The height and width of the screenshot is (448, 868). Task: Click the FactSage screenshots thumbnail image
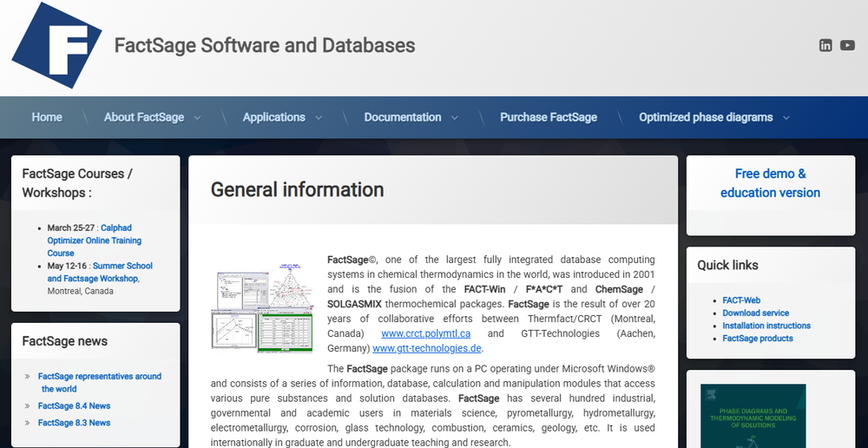click(x=262, y=308)
